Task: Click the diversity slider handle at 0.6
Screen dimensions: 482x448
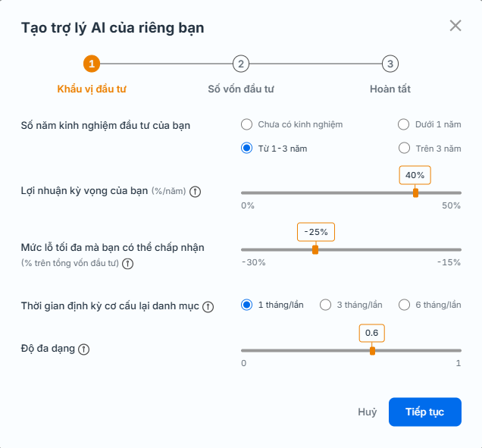Action: point(372,350)
